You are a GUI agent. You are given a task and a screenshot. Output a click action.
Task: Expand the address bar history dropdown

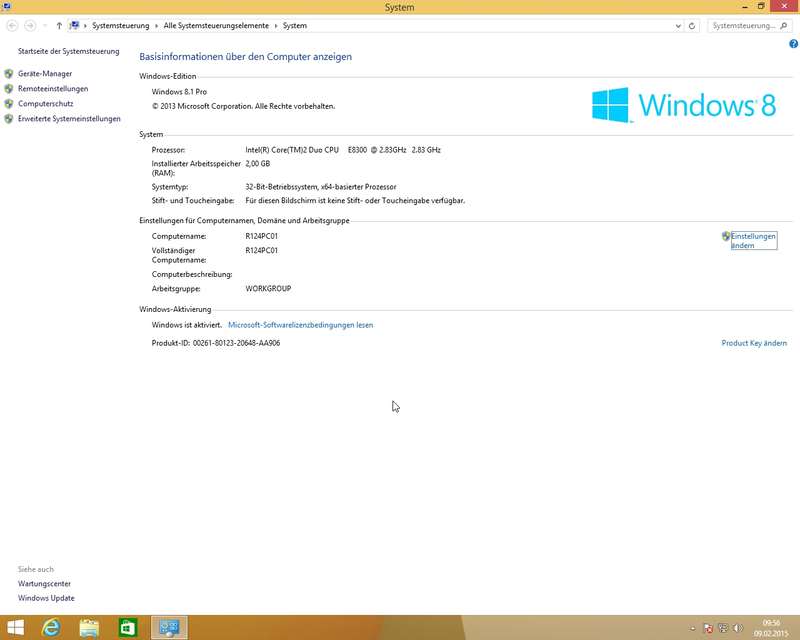pyautogui.click(x=679, y=25)
